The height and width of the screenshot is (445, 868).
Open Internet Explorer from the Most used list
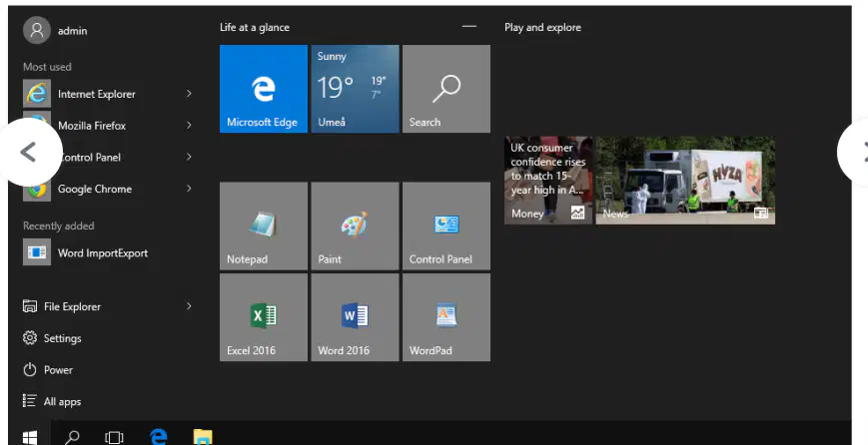pos(108,94)
